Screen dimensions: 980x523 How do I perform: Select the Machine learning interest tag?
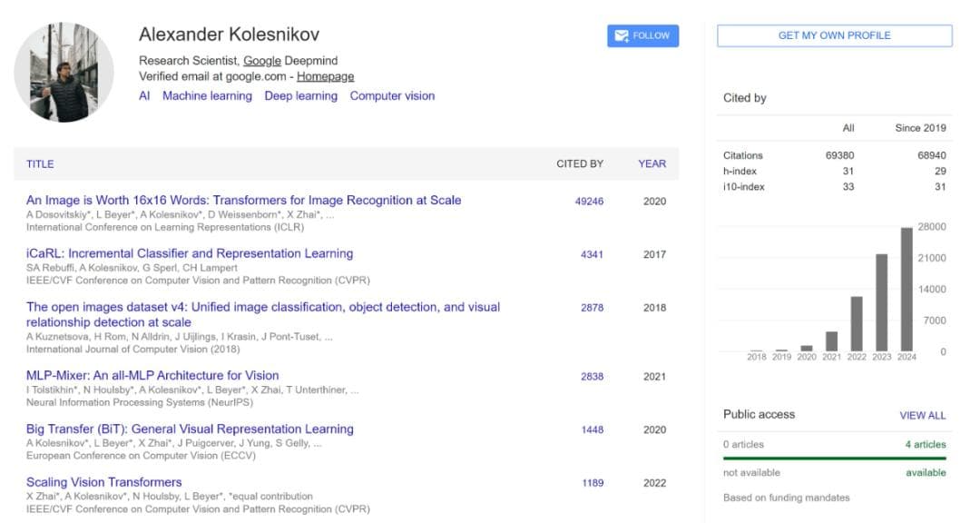pyautogui.click(x=207, y=96)
